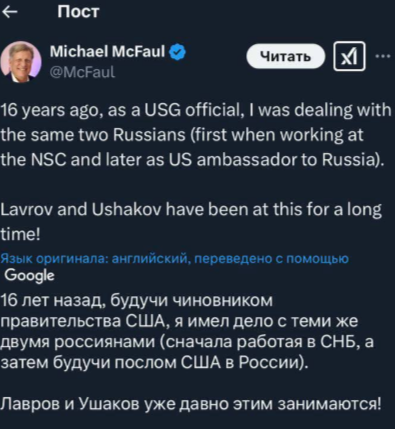Click the 'Пост' header title

[x=78, y=12]
